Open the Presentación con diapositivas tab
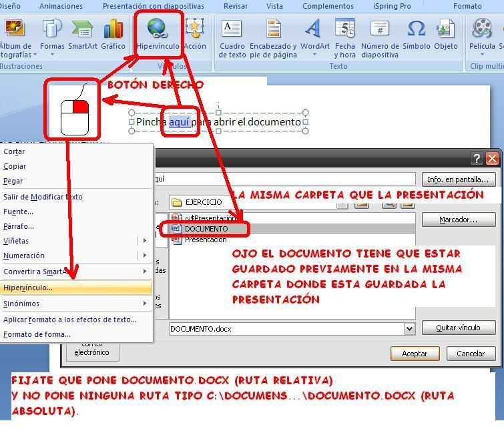 click(154, 6)
